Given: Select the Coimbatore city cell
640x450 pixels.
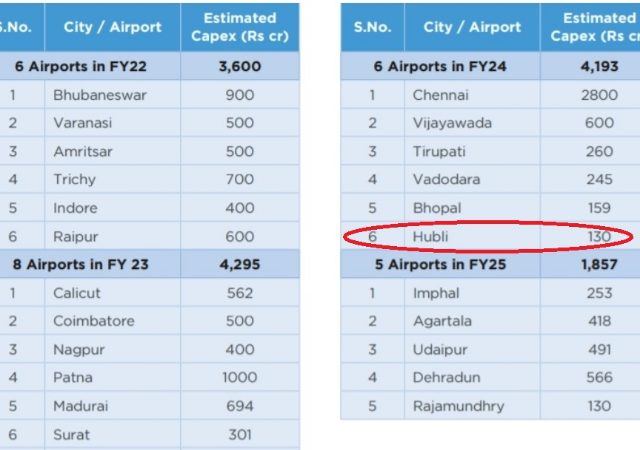Looking at the screenshot, I should (x=112, y=321).
